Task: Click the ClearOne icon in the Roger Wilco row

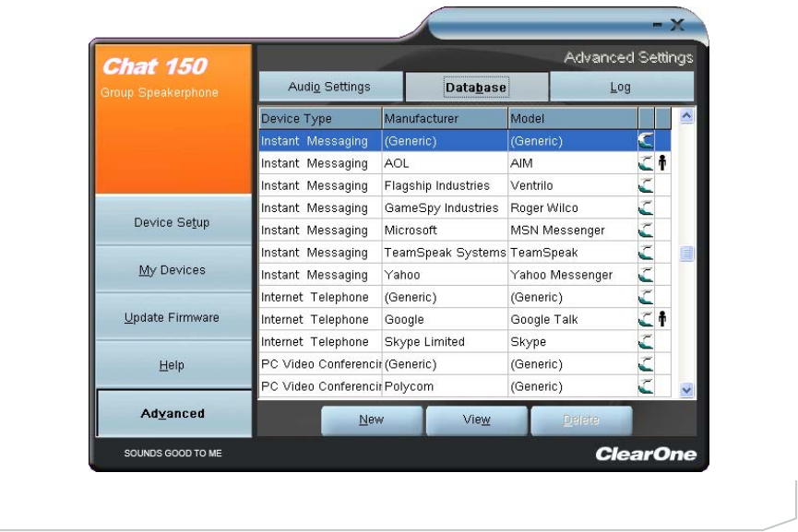Action: (x=646, y=208)
